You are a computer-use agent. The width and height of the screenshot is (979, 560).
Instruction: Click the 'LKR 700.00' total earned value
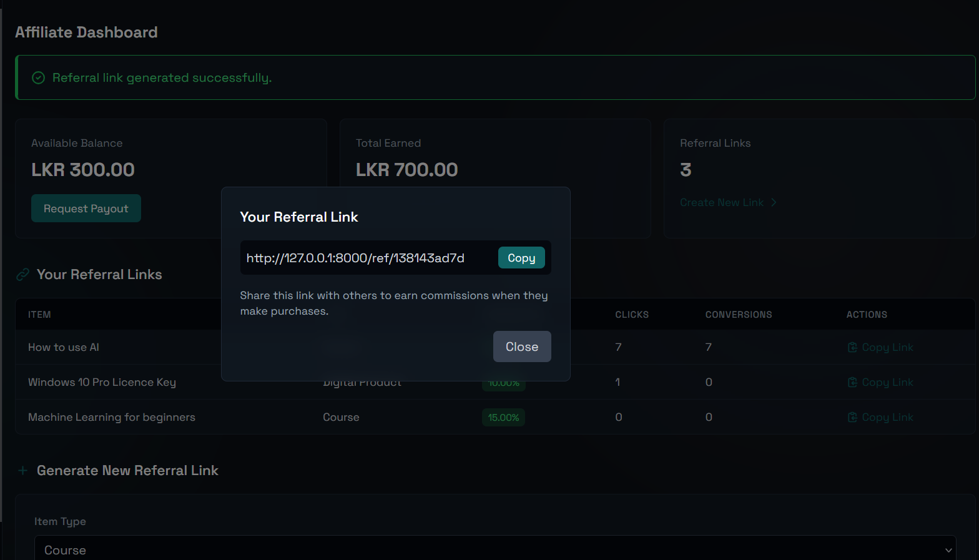coord(407,170)
